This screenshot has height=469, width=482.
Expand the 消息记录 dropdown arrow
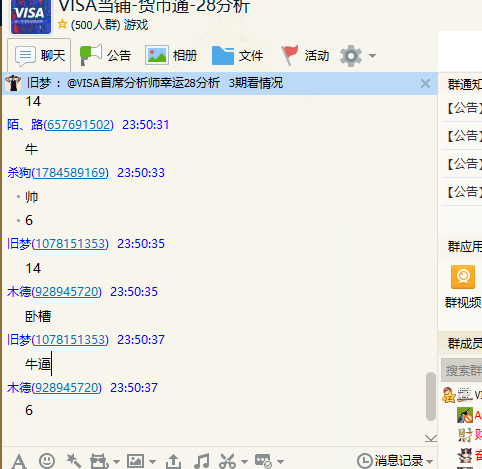click(429, 462)
